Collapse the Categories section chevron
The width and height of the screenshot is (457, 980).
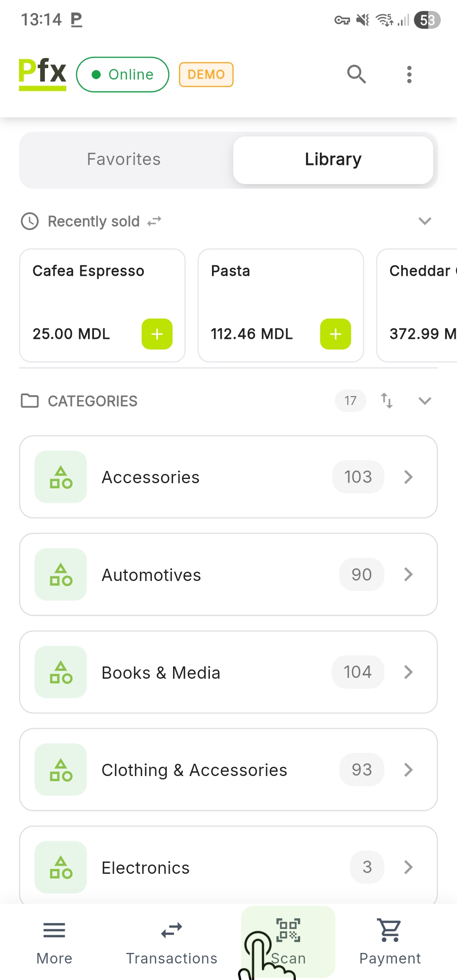click(424, 401)
